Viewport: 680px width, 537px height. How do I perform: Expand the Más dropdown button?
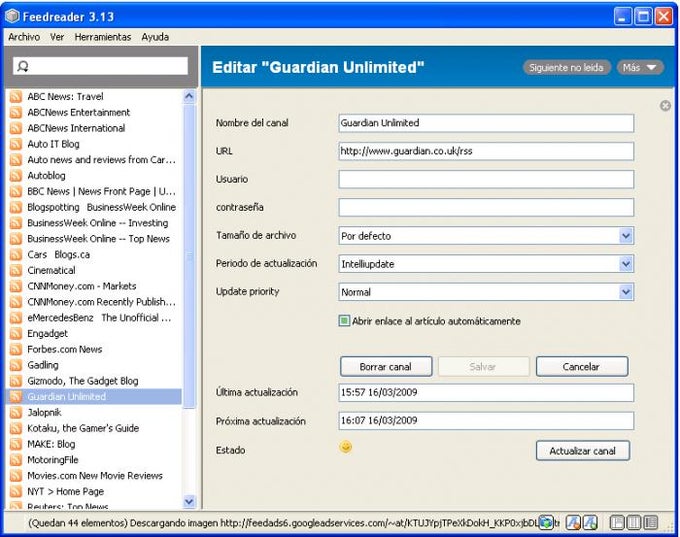pos(640,67)
